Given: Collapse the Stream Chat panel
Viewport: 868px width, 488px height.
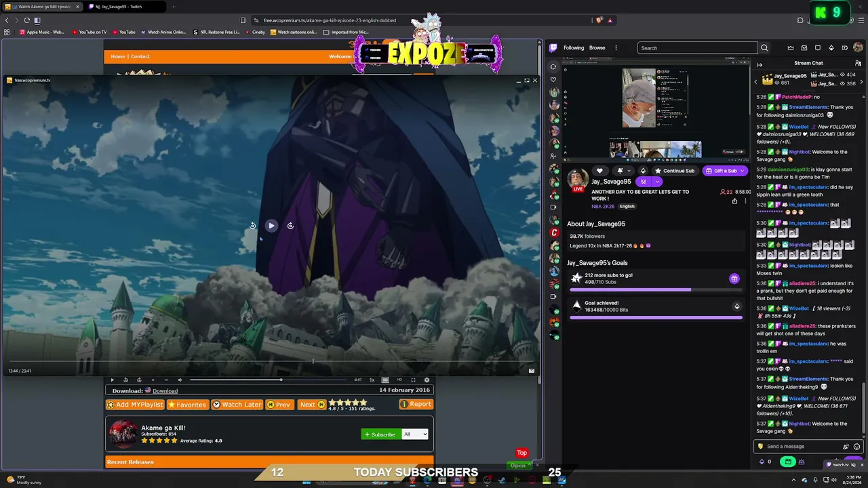Looking at the screenshot, I should click(759, 64).
